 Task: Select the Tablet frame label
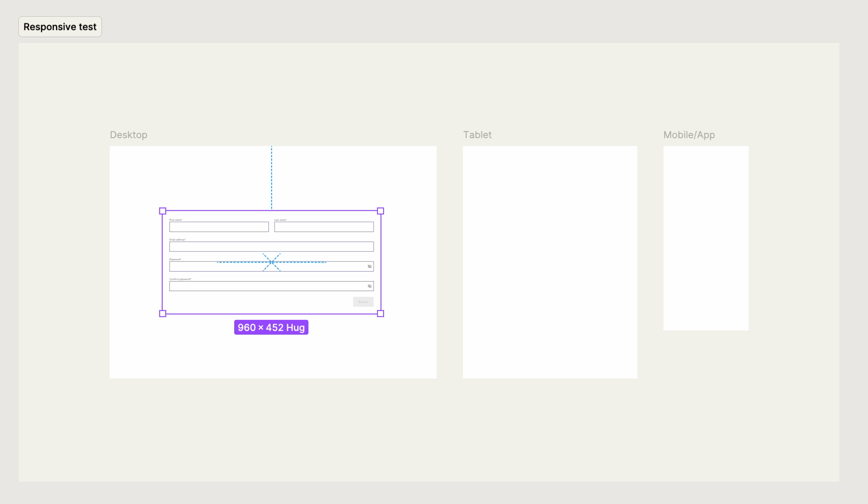(x=477, y=135)
